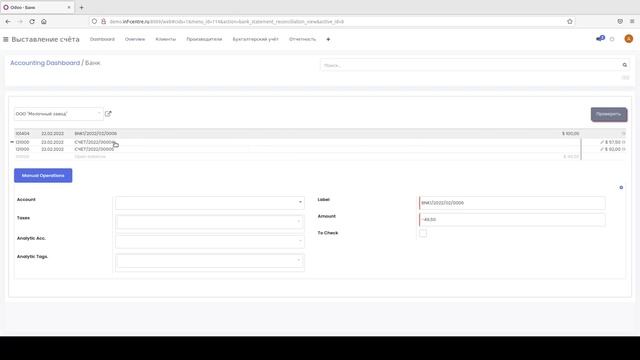The image size is (640, 360).
Task: Click the Manual Operations button
Action: [43, 176]
